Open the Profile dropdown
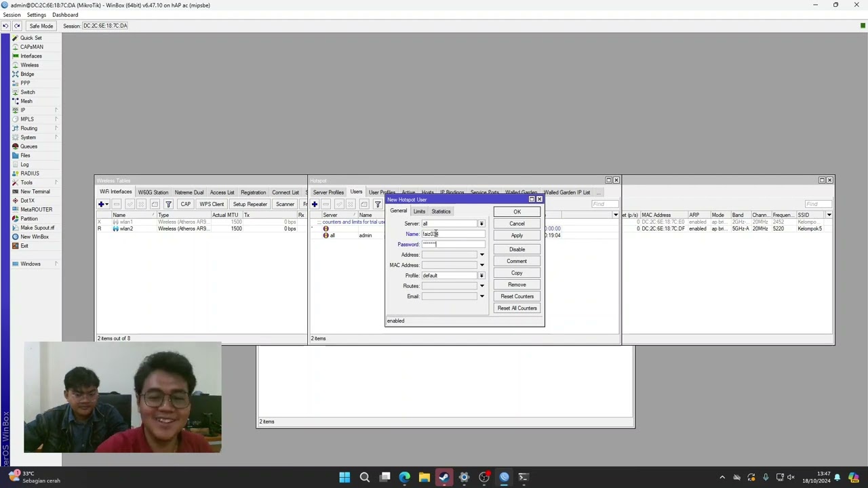The height and width of the screenshot is (488, 868). tap(481, 276)
